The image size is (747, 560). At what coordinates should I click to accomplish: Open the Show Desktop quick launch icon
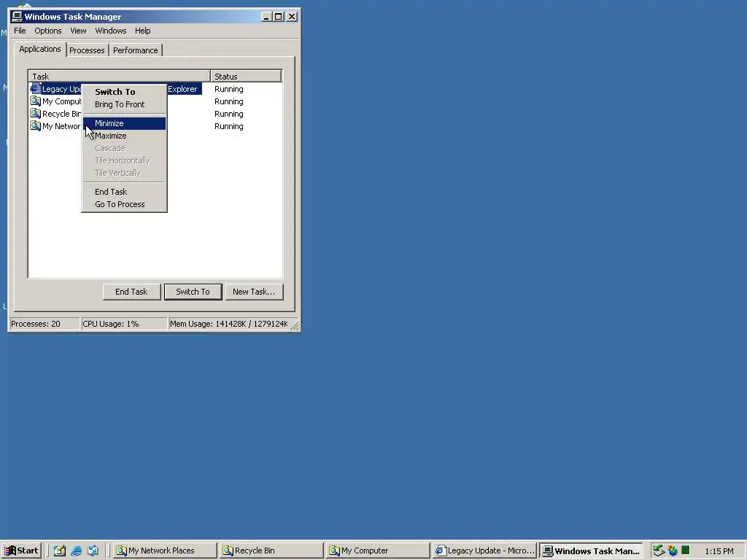click(x=60, y=551)
